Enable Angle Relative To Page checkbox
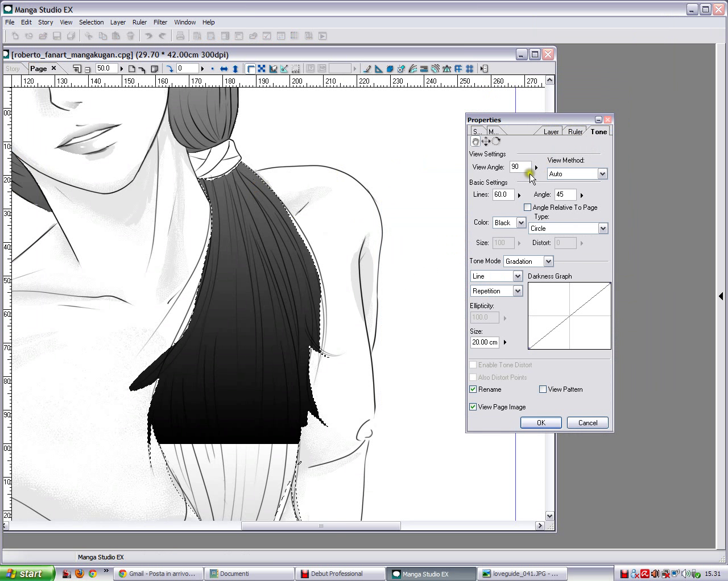 tap(527, 208)
